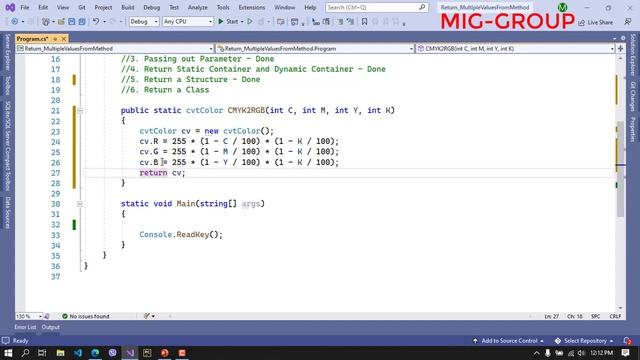Screen dimensions: 640x360
Task: Open the Extensions menu
Action: (251, 7)
